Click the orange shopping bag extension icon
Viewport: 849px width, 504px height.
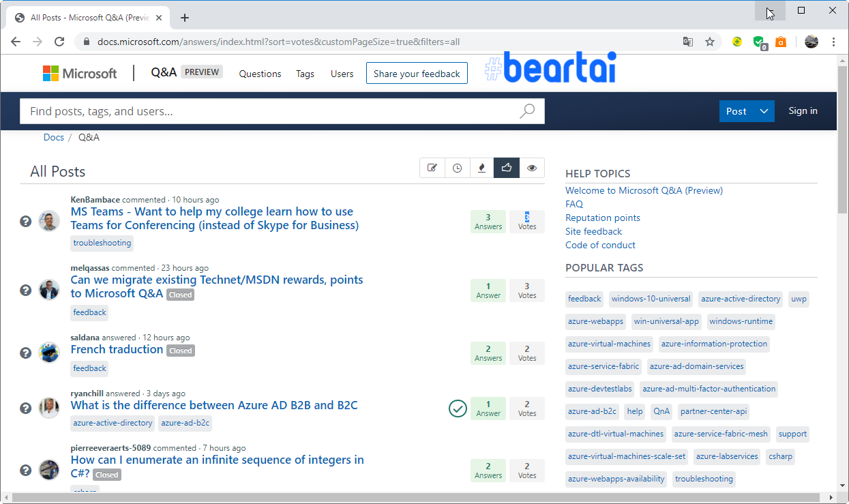tap(781, 42)
